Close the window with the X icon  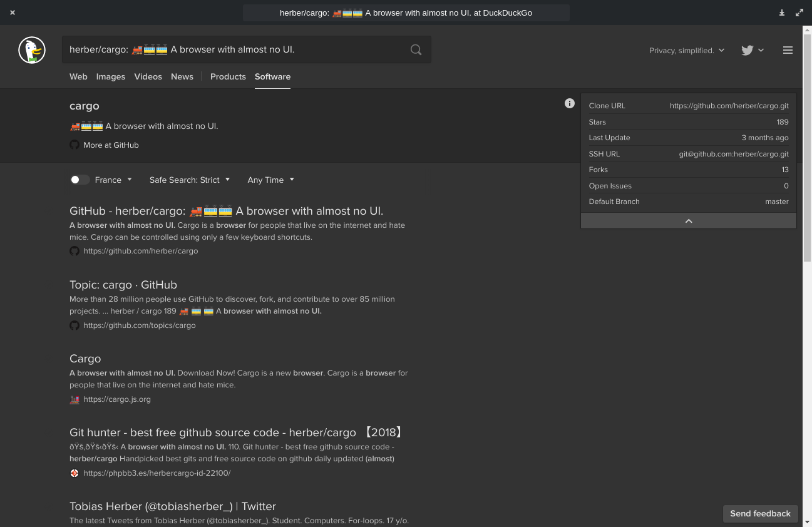tap(13, 13)
